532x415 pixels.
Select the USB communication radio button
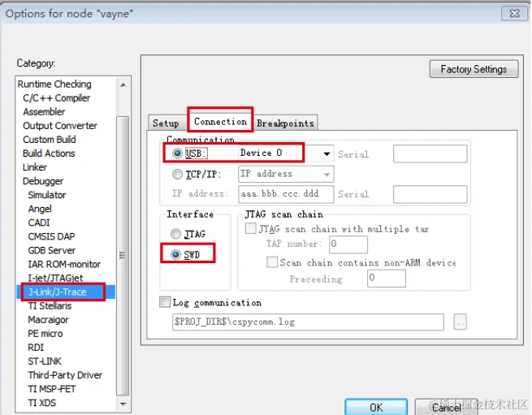[x=177, y=153]
